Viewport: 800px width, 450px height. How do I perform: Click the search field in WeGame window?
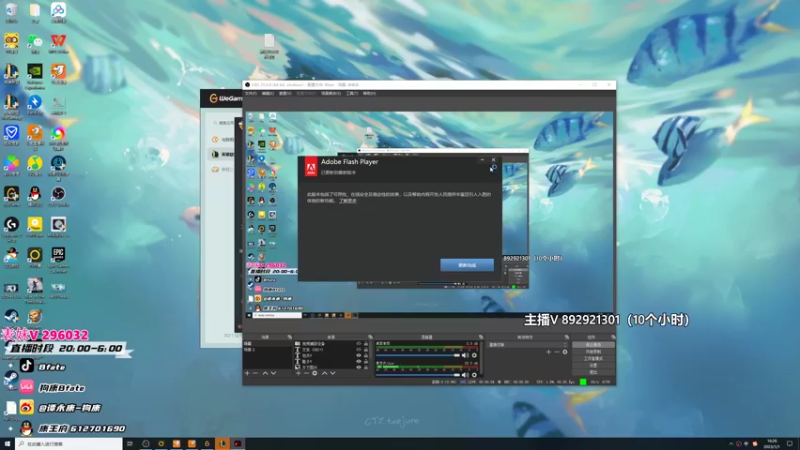tap(224, 123)
